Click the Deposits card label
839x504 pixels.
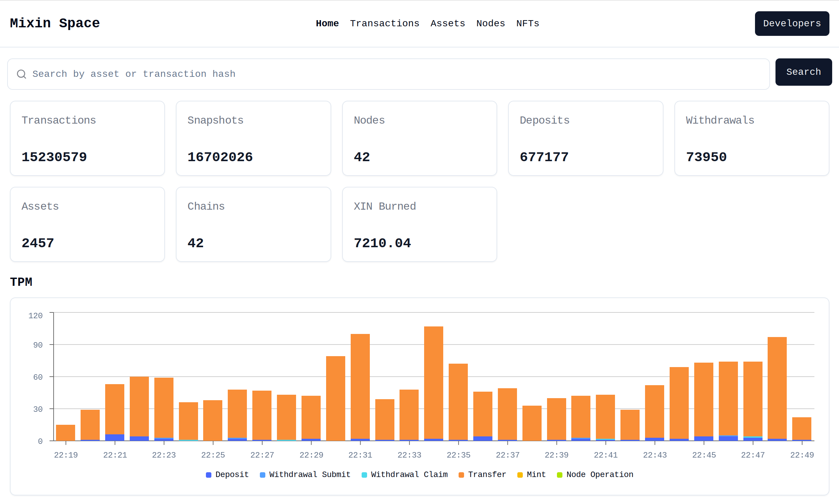pyautogui.click(x=545, y=120)
